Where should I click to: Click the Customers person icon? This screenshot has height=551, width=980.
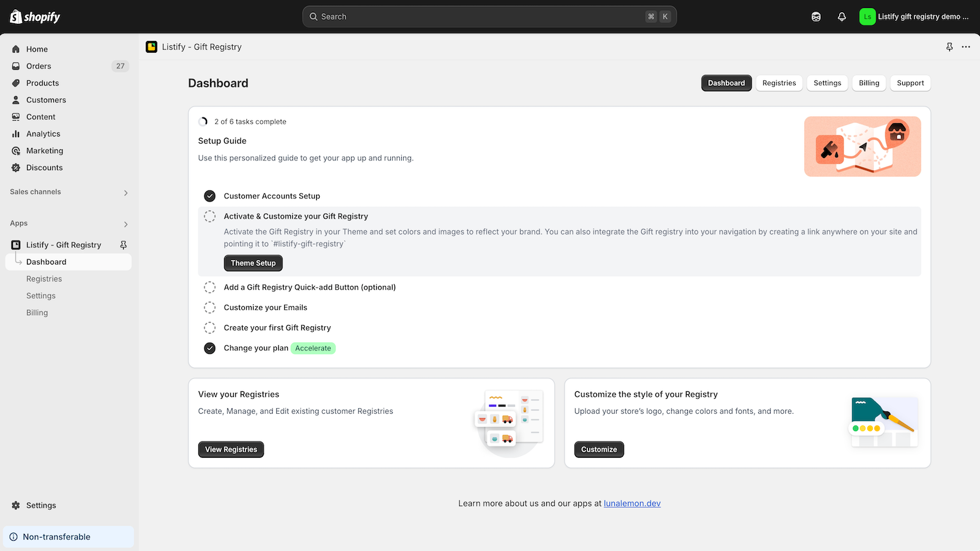point(16,100)
